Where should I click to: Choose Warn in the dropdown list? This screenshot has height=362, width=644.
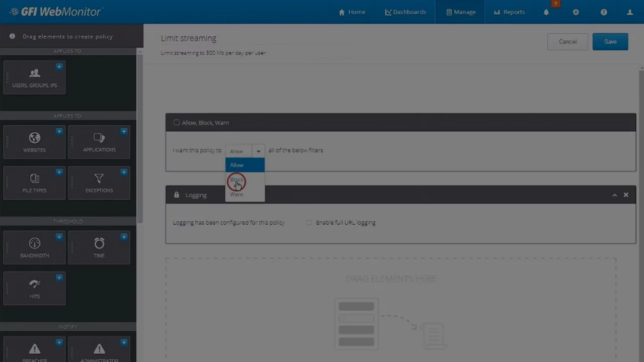245,194
